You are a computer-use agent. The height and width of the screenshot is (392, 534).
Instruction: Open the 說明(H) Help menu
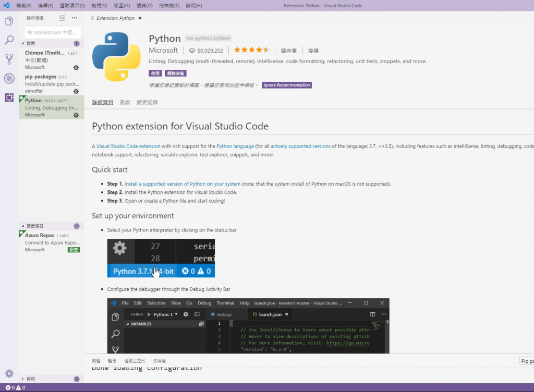[194, 6]
